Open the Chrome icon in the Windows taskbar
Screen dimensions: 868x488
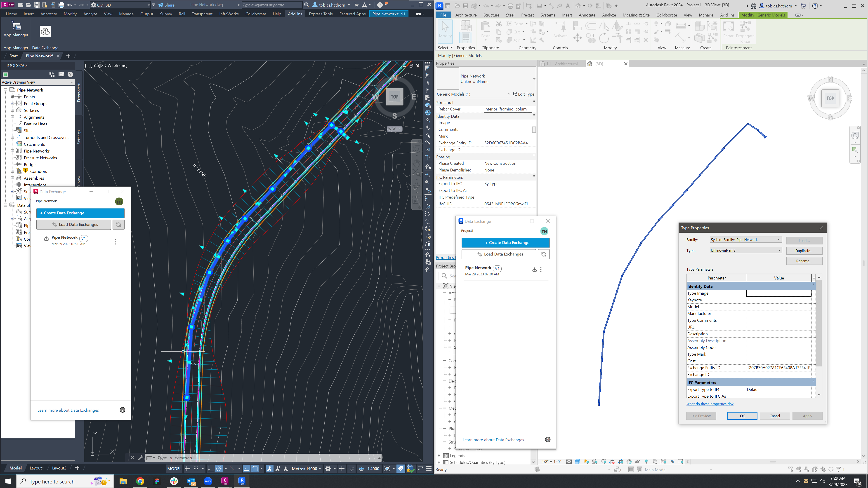click(x=140, y=481)
